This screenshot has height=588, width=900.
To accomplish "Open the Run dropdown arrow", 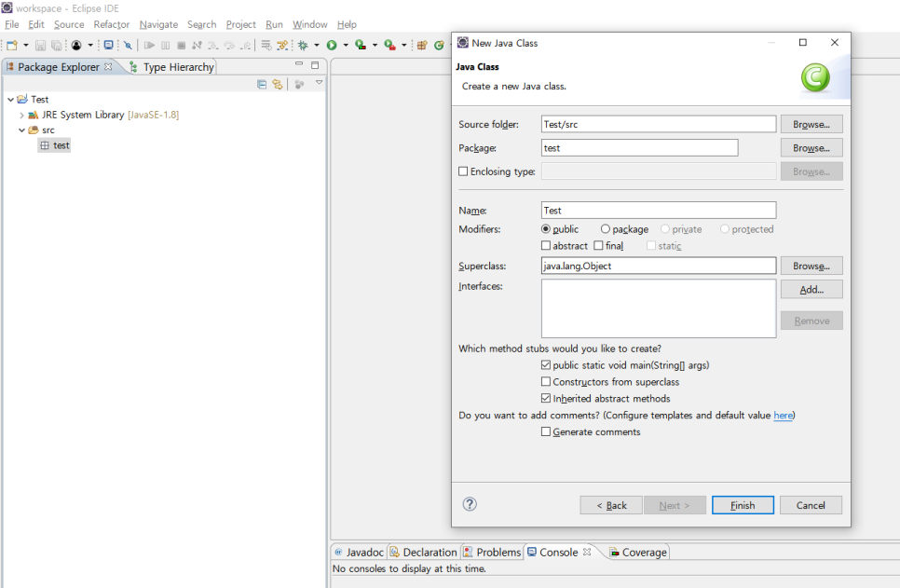I will click(346, 46).
